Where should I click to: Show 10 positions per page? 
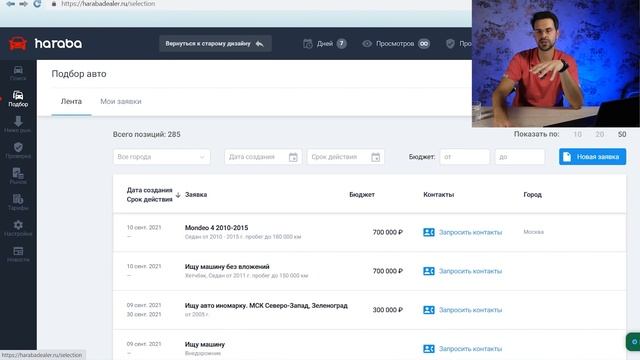[x=578, y=134]
